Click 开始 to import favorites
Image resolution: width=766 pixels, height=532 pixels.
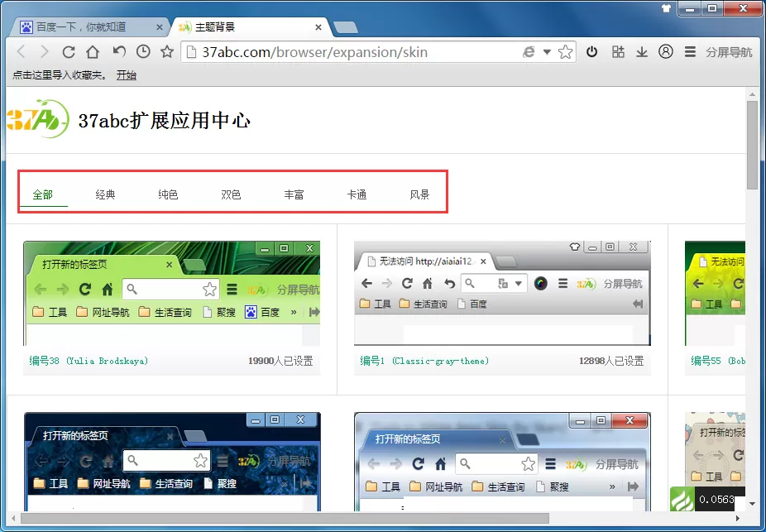click(126, 75)
